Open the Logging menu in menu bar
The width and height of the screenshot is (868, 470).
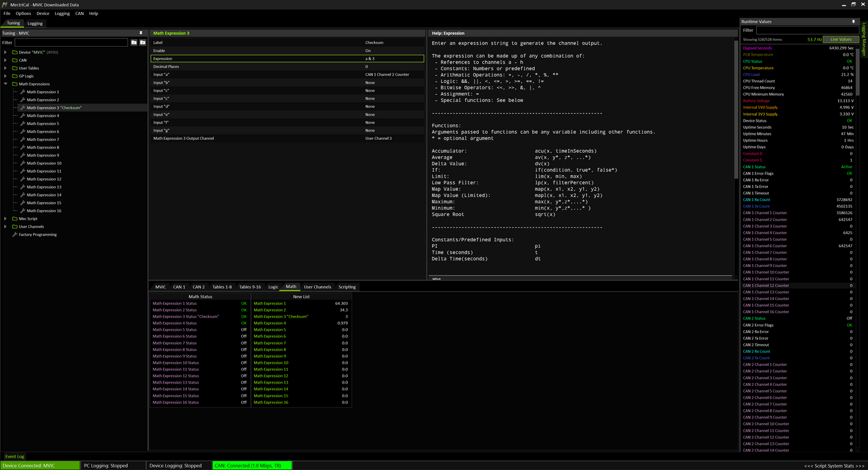[x=62, y=13]
